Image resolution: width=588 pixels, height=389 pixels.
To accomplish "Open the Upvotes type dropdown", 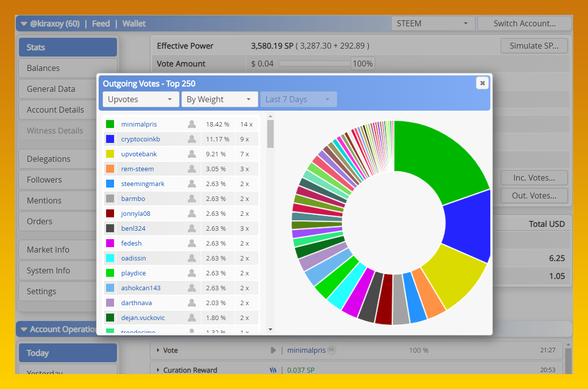I will [140, 99].
